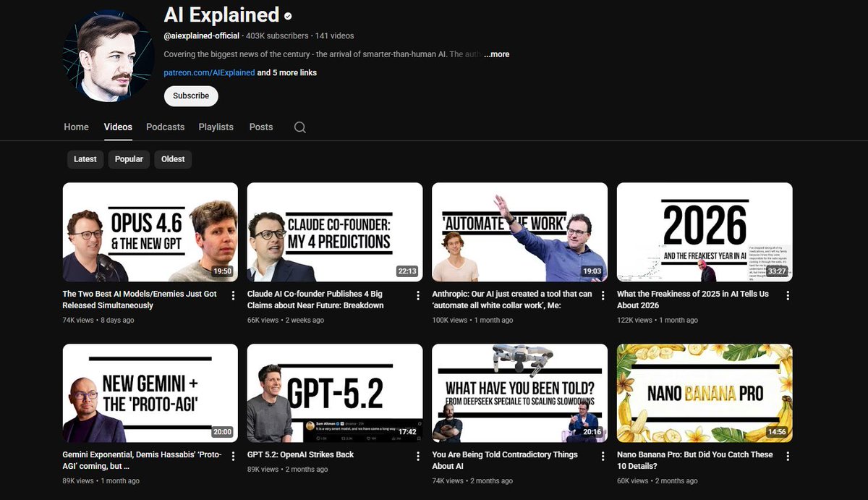Viewport: 868px width, 500px height.
Task: Open the New Gemini + Proto-AGI thumbnail
Action: [150, 393]
